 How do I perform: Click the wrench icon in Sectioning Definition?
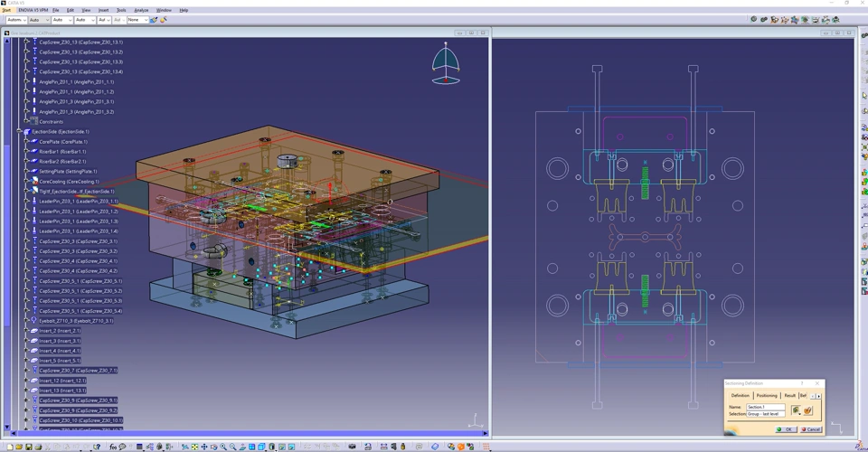coord(808,410)
